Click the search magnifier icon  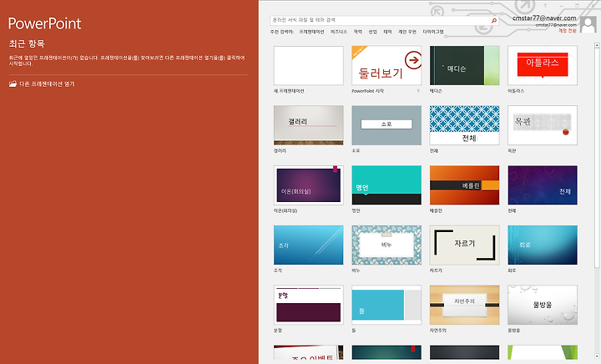pos(494,21)
